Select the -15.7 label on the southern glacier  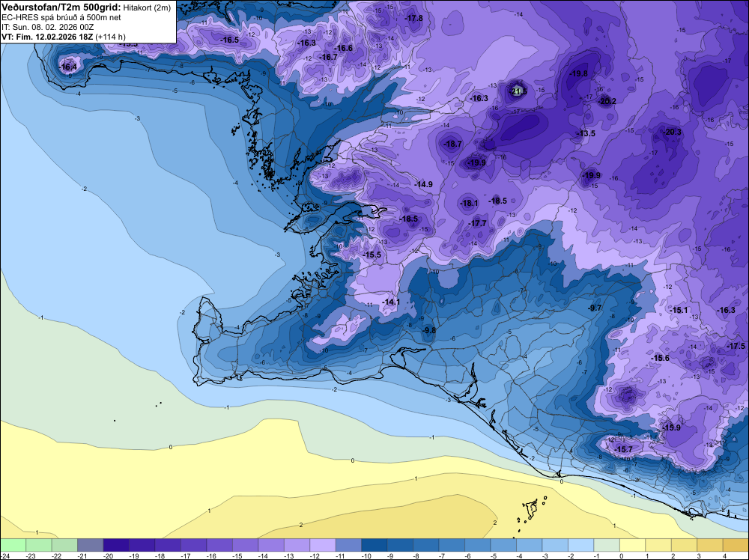tap(623, 449)
